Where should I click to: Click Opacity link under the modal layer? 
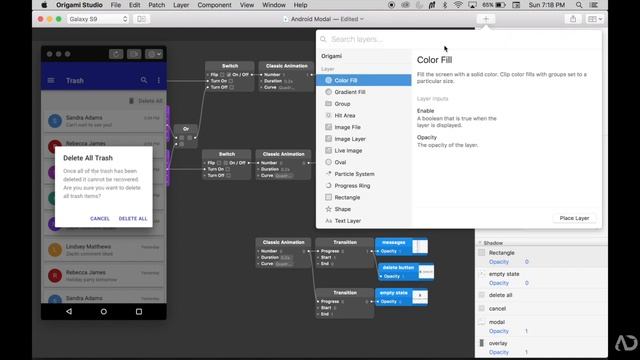coord(499,331)
